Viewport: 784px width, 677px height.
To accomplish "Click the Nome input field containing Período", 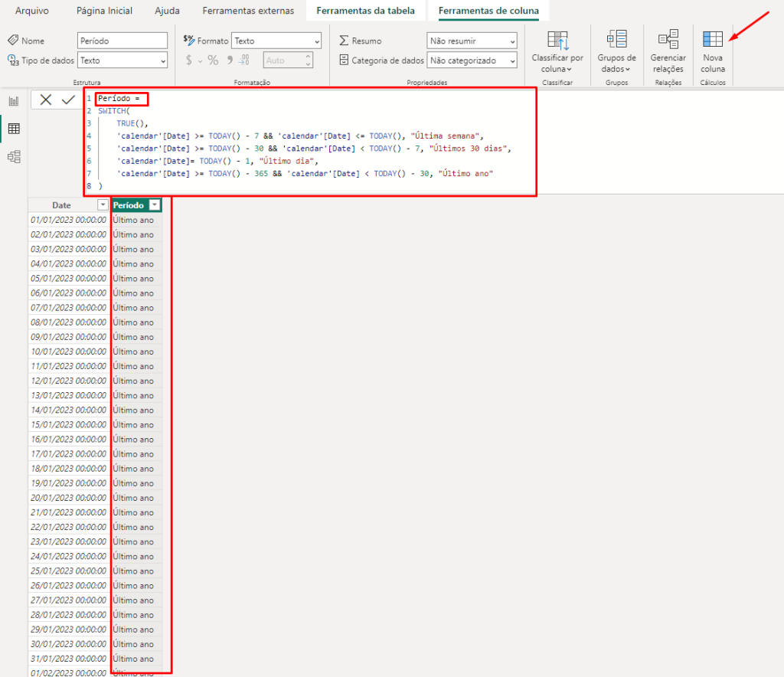I will point(122,41).
